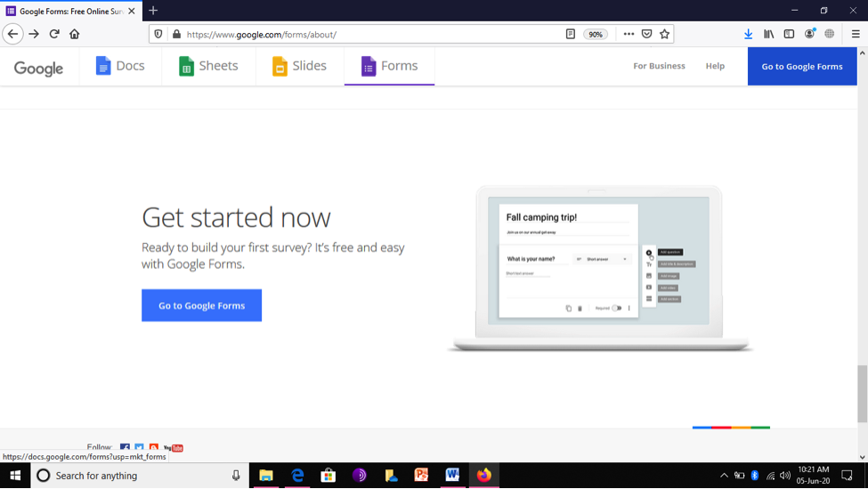Open the browser home page

(x=74, y=34)
